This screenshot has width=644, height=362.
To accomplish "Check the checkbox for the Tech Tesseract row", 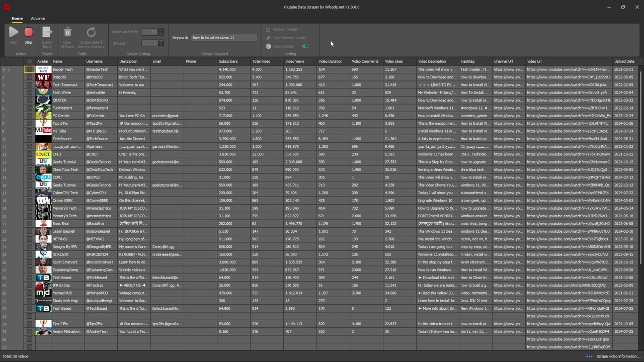I will (29, 85).
